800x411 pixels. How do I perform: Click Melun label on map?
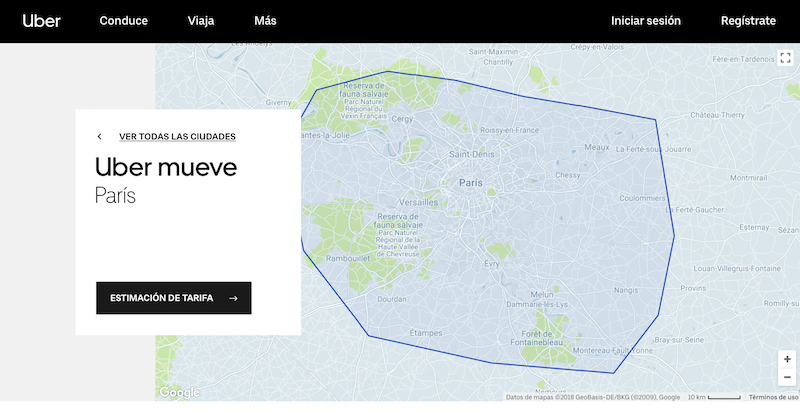point(542,295)
